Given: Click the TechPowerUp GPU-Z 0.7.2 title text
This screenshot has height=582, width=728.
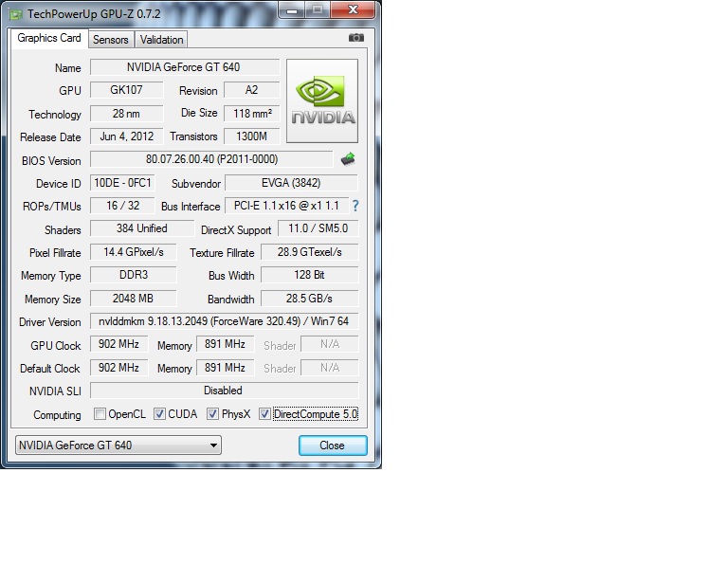Looking at the screenshot, I should tap(94, 14).
